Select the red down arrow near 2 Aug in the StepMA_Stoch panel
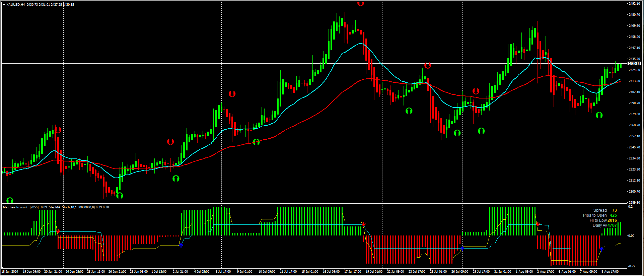 538,224
